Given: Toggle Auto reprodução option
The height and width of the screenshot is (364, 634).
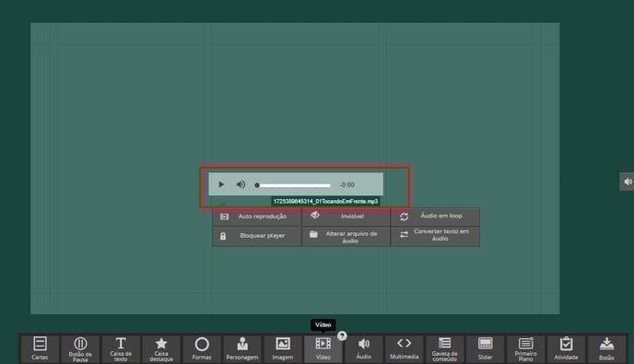Looking at the screenshot, I should click(x=257, y=217).
